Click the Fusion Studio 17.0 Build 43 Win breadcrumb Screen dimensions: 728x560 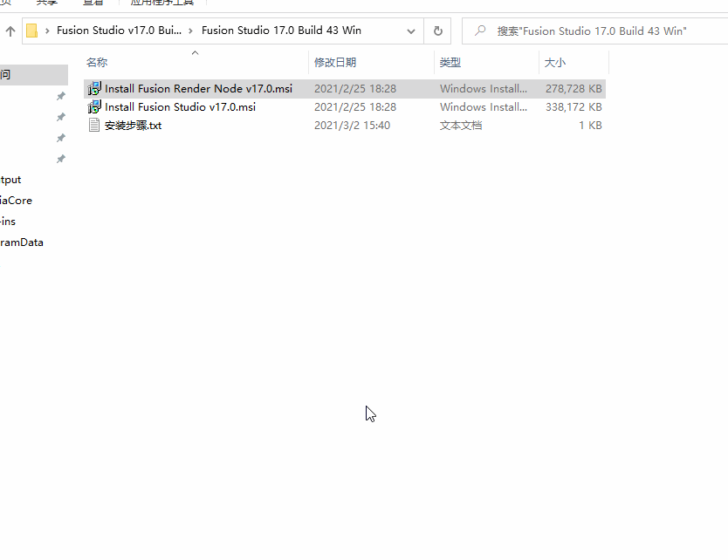(281, 31)
